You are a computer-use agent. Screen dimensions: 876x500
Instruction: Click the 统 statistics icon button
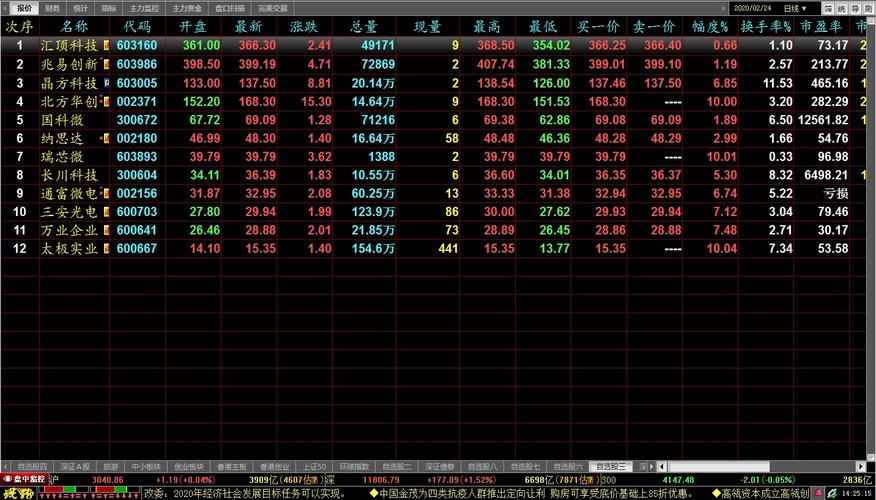842,8
